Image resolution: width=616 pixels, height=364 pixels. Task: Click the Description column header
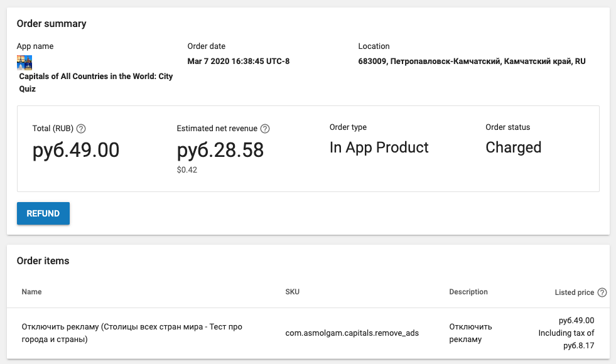(468, 292)
